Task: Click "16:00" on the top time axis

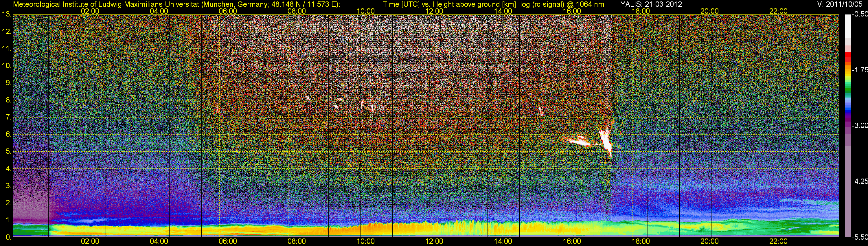Action: [572, 11]
